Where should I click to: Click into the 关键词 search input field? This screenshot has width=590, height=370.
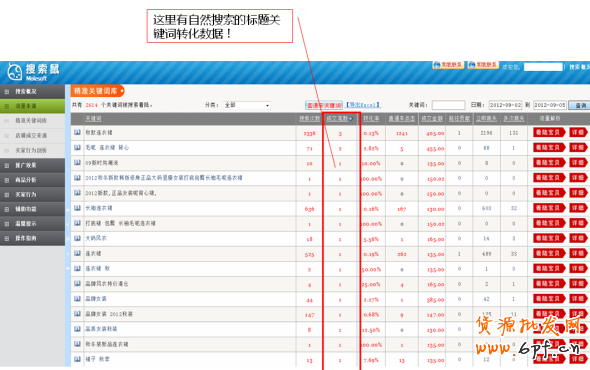448,105
